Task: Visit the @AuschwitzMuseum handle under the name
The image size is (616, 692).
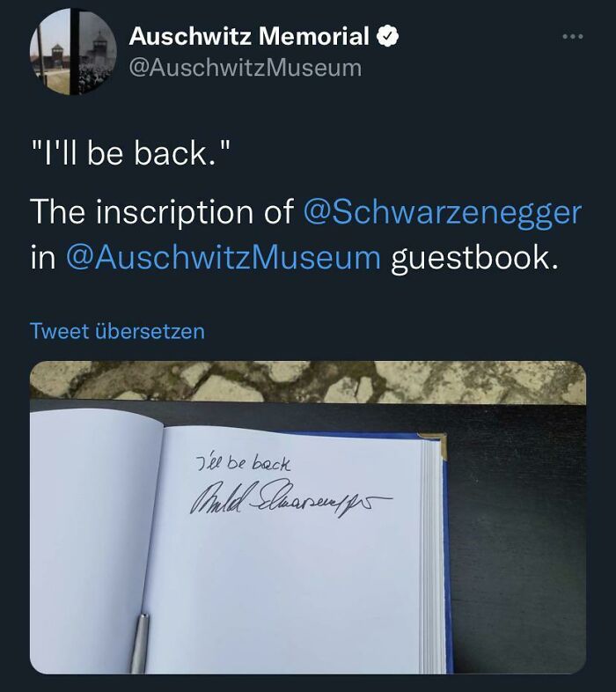Action: [246, 68]
